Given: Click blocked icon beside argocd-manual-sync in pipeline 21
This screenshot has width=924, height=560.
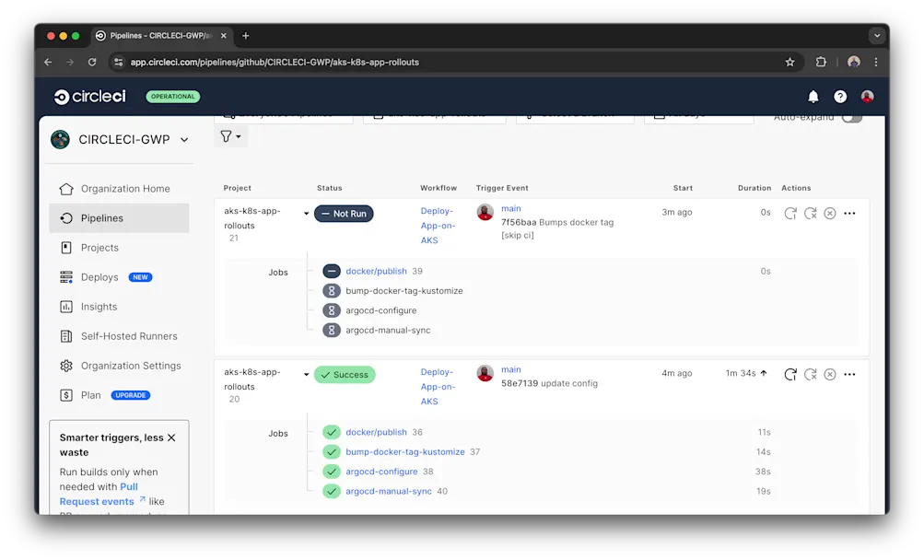Looking at the screenshot, I should coord(331,330).
